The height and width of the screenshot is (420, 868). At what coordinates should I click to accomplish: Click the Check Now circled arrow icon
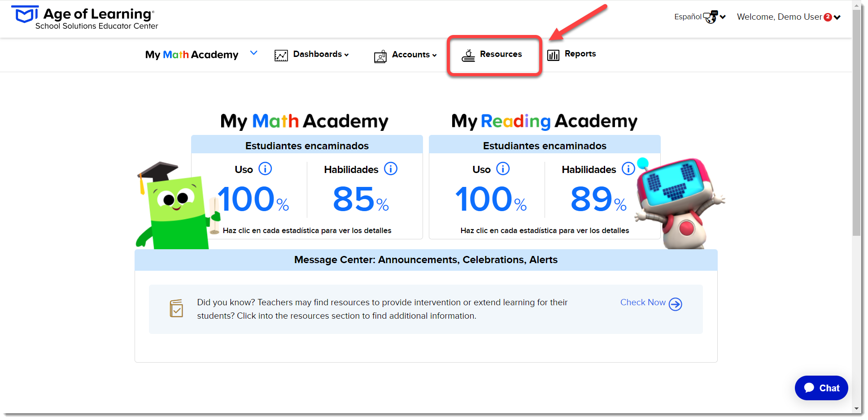coord(675,304)
